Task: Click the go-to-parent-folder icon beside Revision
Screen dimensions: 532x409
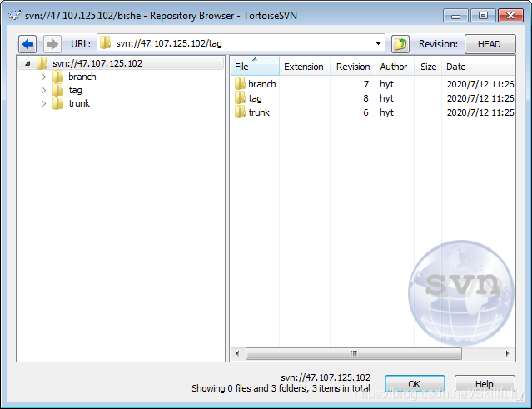Action: [400, 44]
